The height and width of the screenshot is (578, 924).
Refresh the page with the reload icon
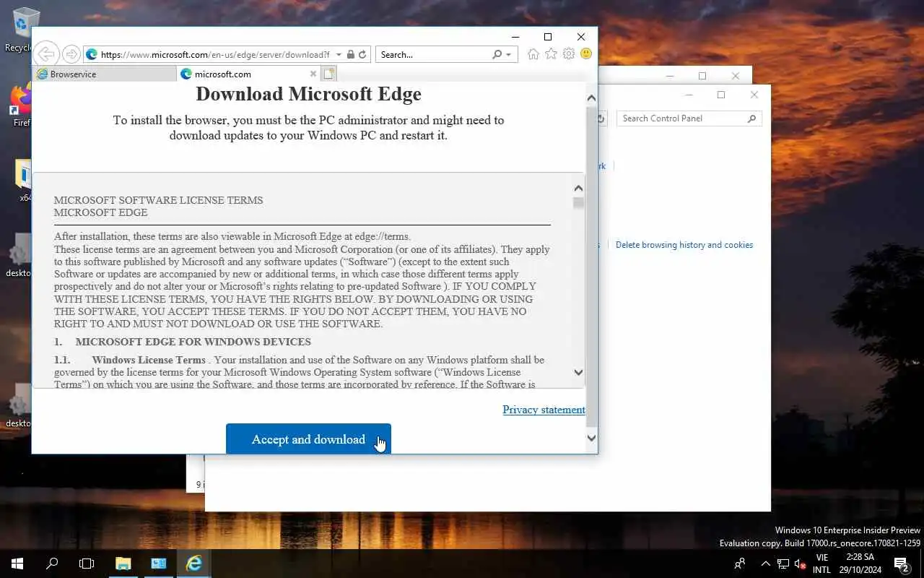pyautogui.click(x=363, y=55)
